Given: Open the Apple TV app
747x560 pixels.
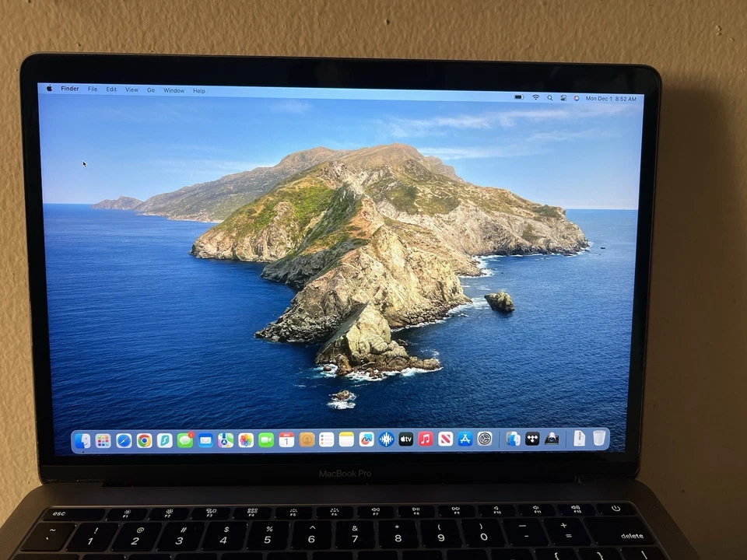Looking at the screenshot, I should [x=405, y=439].
